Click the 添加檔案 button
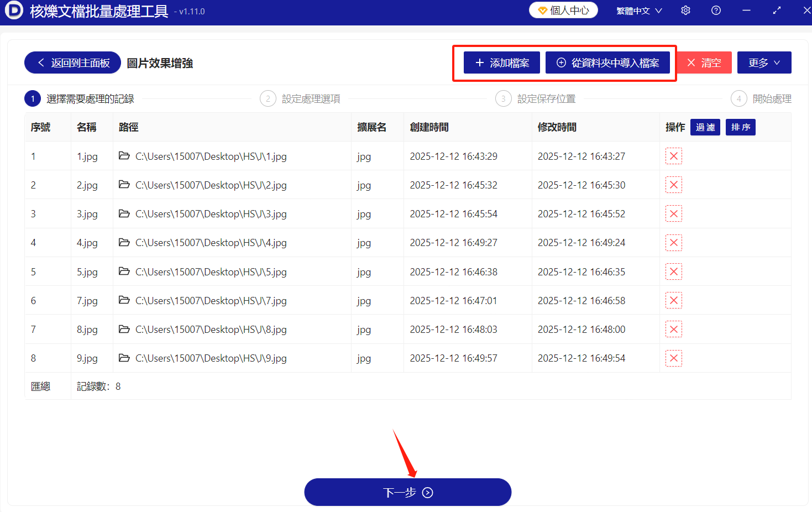Screen dimensions: 812x512 tap(501, 62)
